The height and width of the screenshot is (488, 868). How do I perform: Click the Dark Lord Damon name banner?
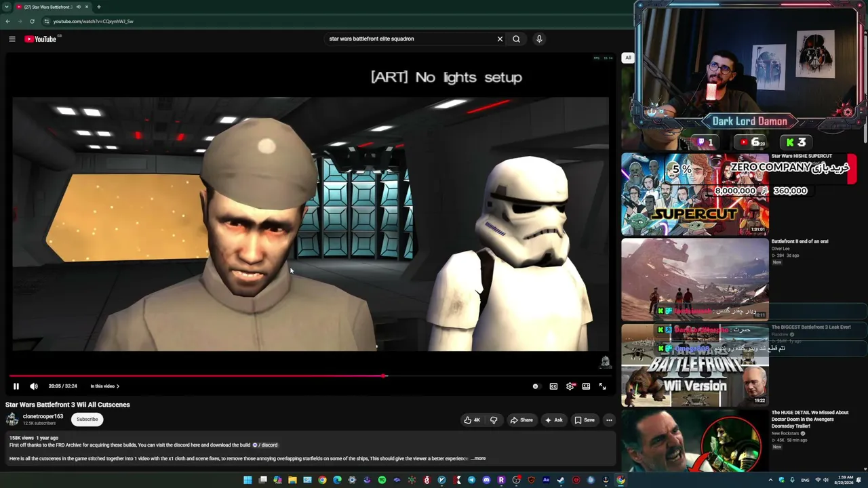click(x=749, y=121)
